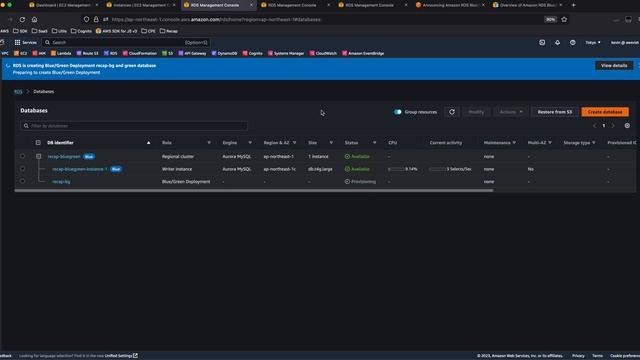Open Route 53 service shortcut
This screenshot has width=640, height=360.
pyautogui.click(x=87, y=53)
